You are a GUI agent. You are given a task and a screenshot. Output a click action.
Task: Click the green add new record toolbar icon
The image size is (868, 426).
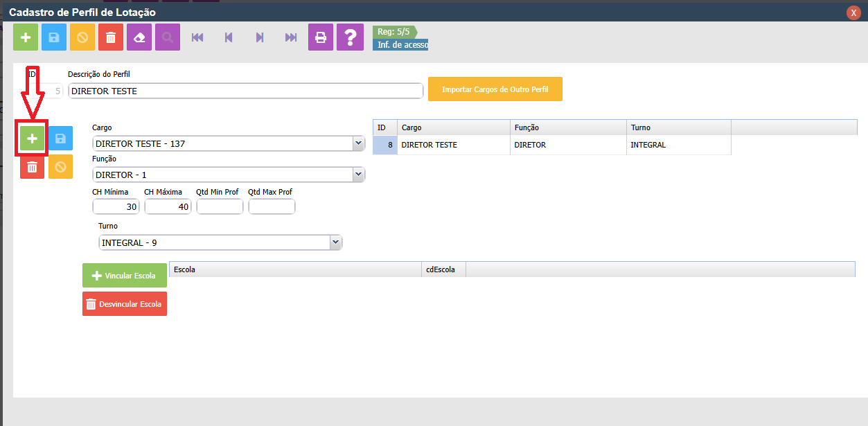click(26, 37)
